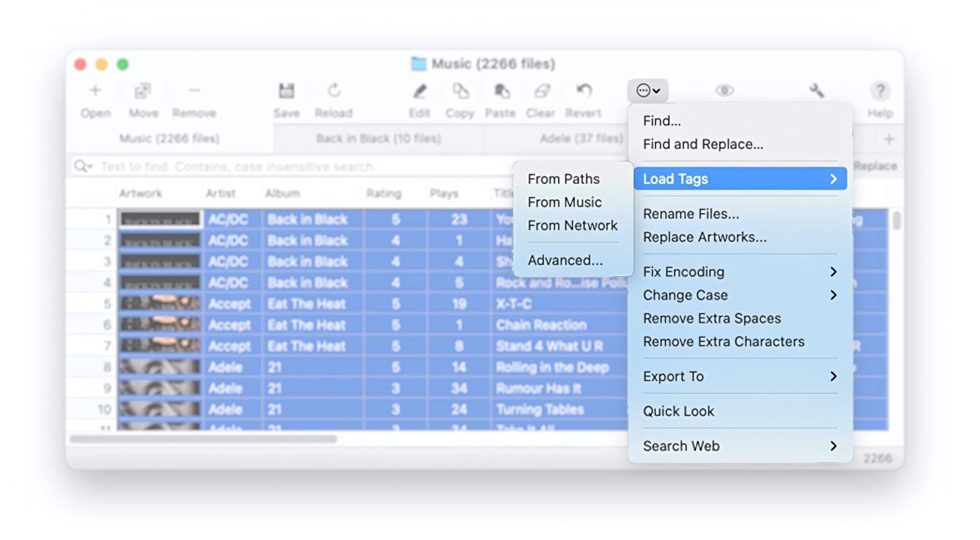
Task: Select From Music in Load Tags submenu
Action: [x=565, y=202]
